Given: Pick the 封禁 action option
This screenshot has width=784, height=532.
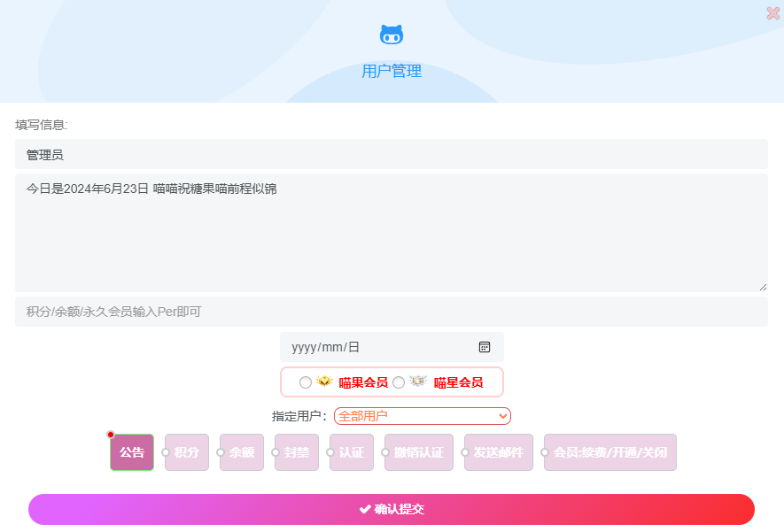Looking at the screenshot, I should tap(297, 452).
